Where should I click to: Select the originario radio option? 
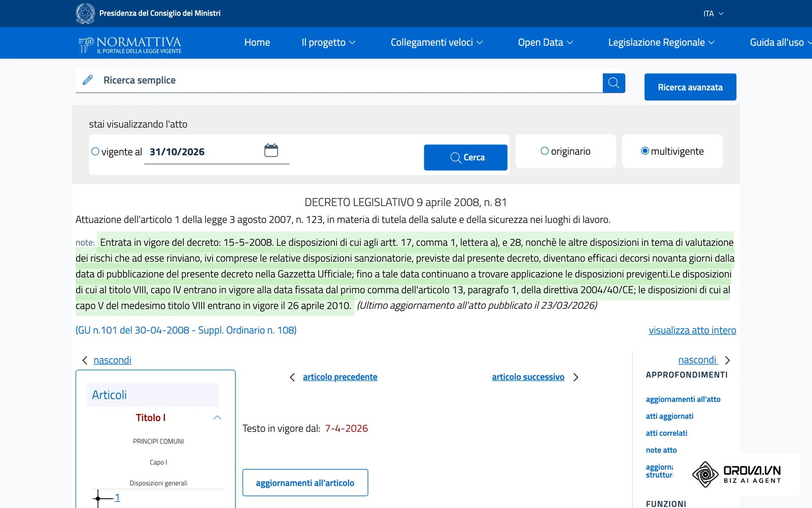coord(545,151)
